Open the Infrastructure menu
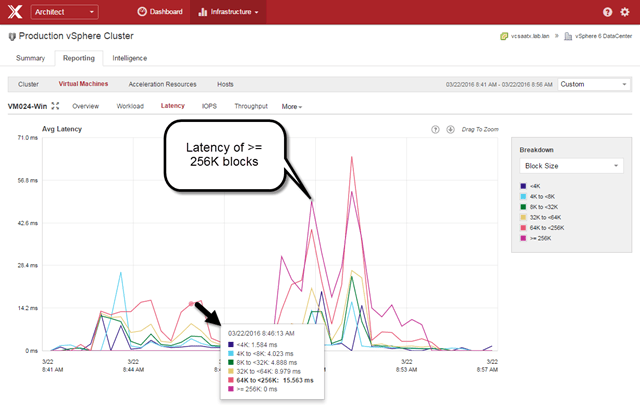Image resolution: width=640 pixels, height=407 pixels. pyautogui.click(x=228, y=12)
